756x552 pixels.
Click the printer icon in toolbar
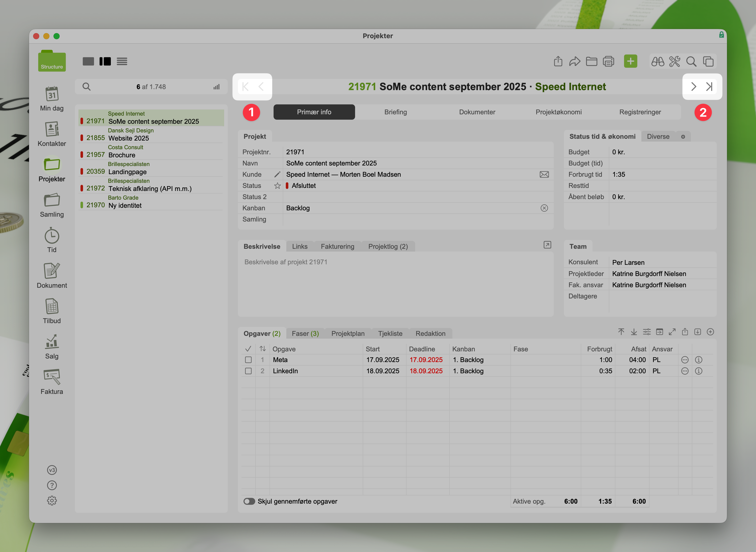pos(608,61)
